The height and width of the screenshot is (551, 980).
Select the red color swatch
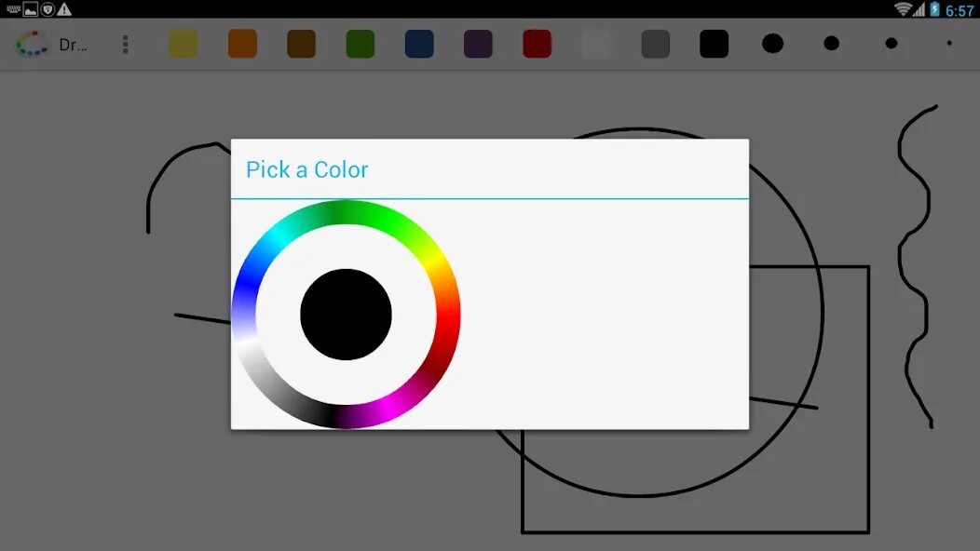(537, 44)
